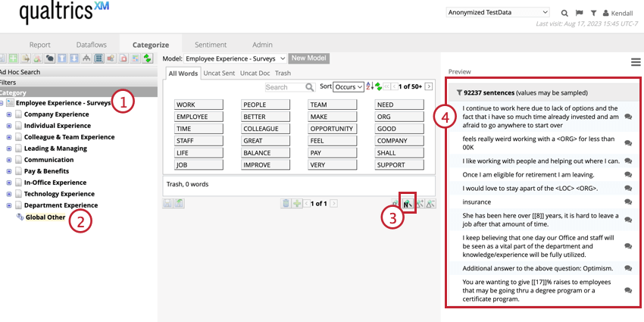Click the tree hierarchy toolbar icon
This screenshot has width=644, height=322.
(x=86, y=58)
